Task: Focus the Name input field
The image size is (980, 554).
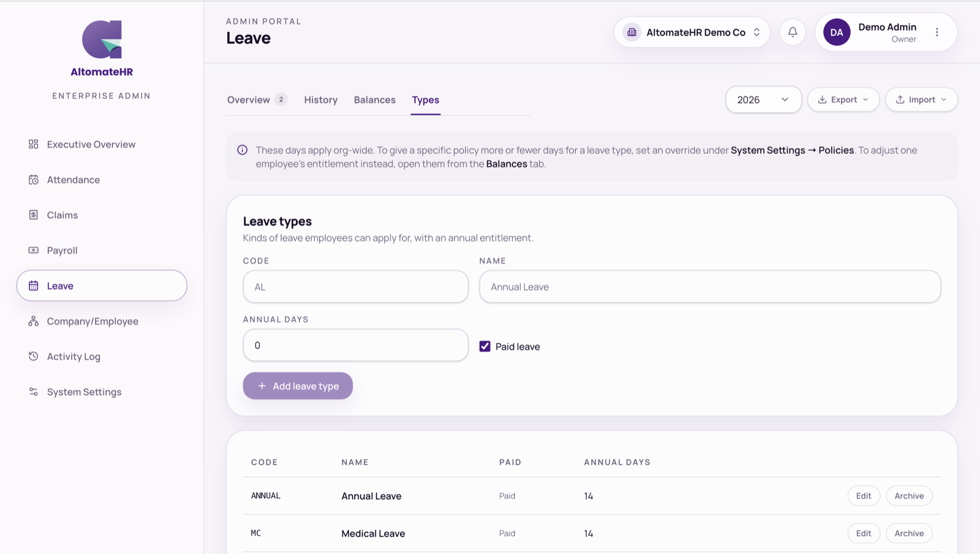Action: coord(710,287)
